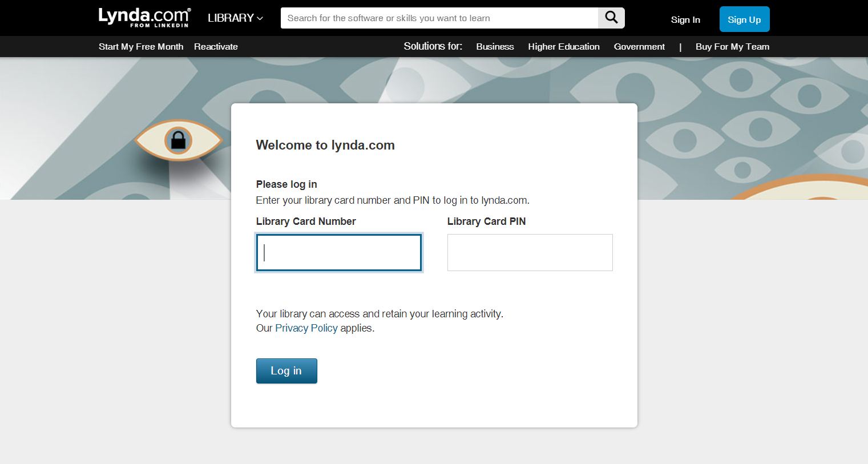Screen dimensions: 868x464
Task: Select Government solutions
Action: (x=639, y=47)
